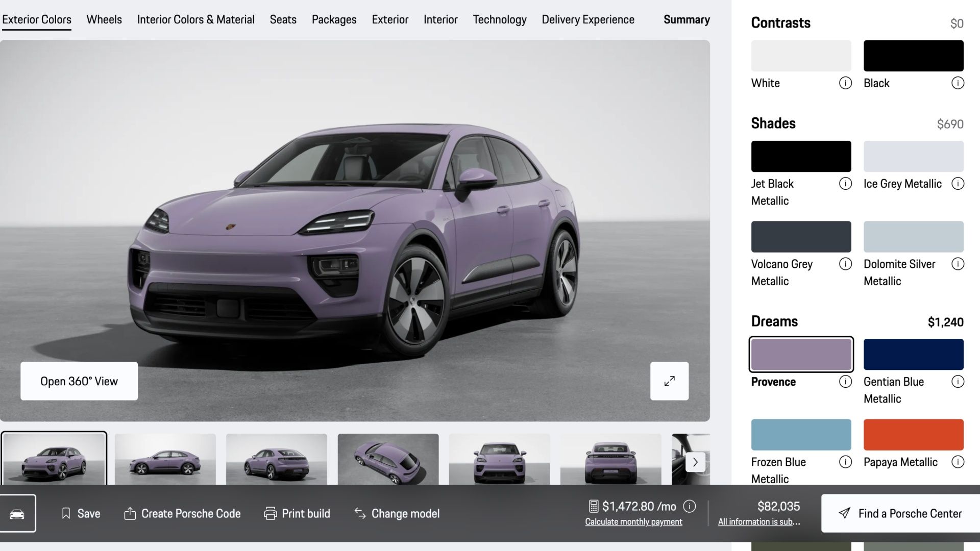The height and width of the screenshot is (551, 980).
Task: Open the Packages tab
Action: [x=334, y=19]
